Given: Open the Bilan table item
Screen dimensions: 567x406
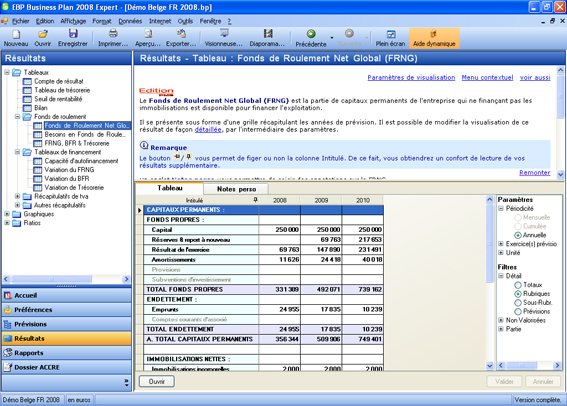Looking at the screenshot, I should tap(40, 108).
